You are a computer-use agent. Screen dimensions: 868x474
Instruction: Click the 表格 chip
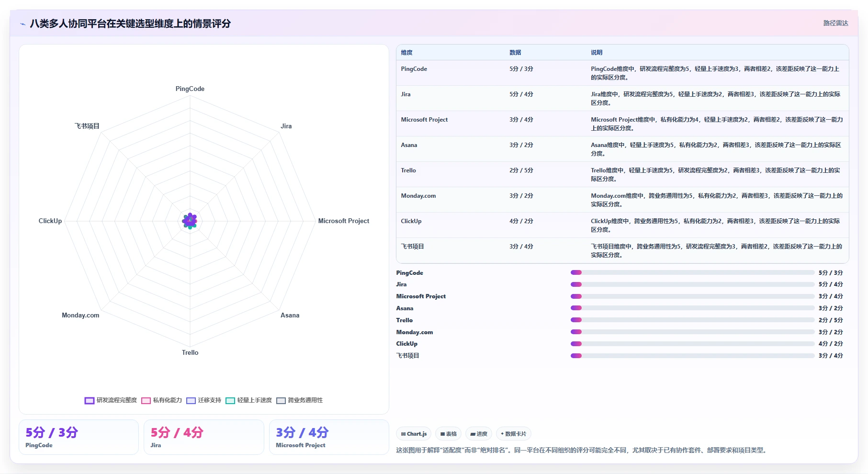pos(449,434)
